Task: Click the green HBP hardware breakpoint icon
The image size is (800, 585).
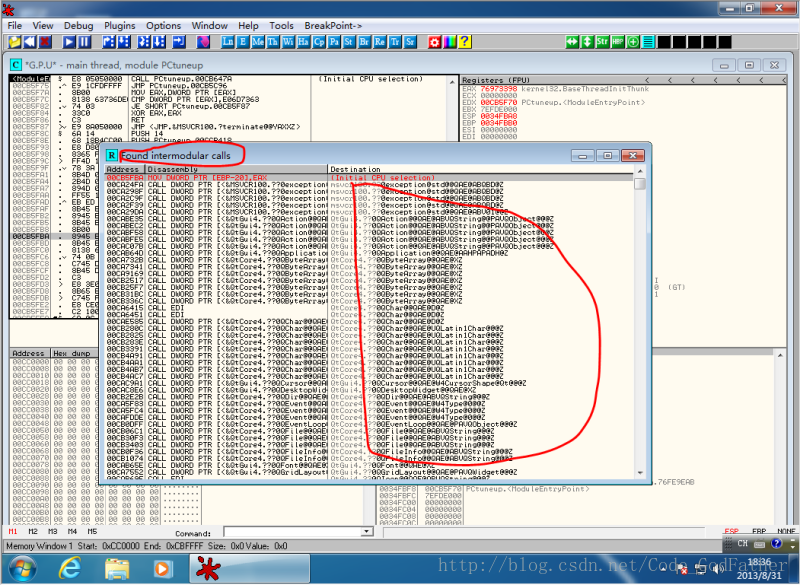Action: (x=618, y=42)
